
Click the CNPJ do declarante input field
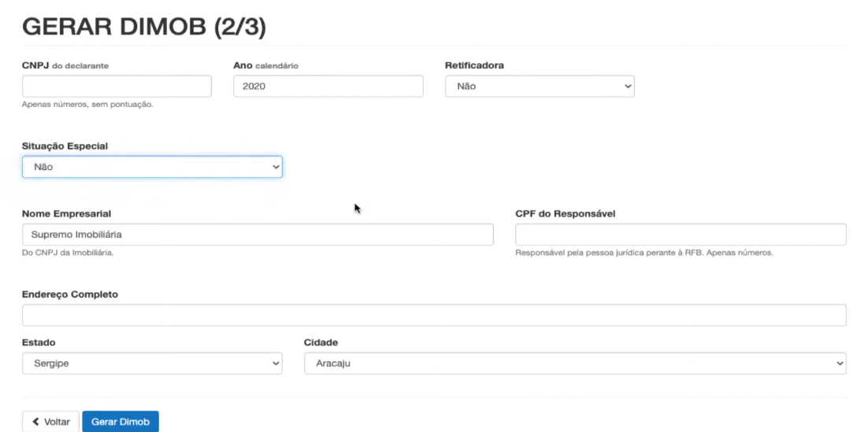coord(117,87)
